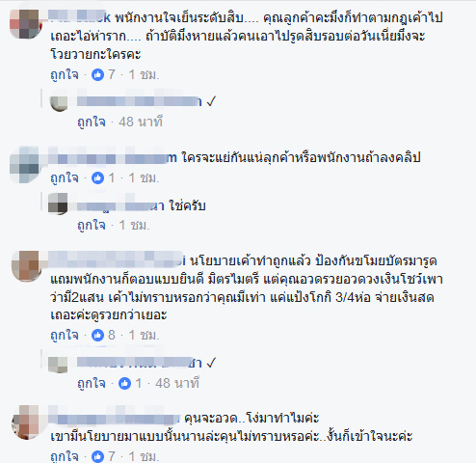Screen dimensions: 476x463
Task: Open the '48 นาที' timestamp of the first reply
Action: [141, 123]
